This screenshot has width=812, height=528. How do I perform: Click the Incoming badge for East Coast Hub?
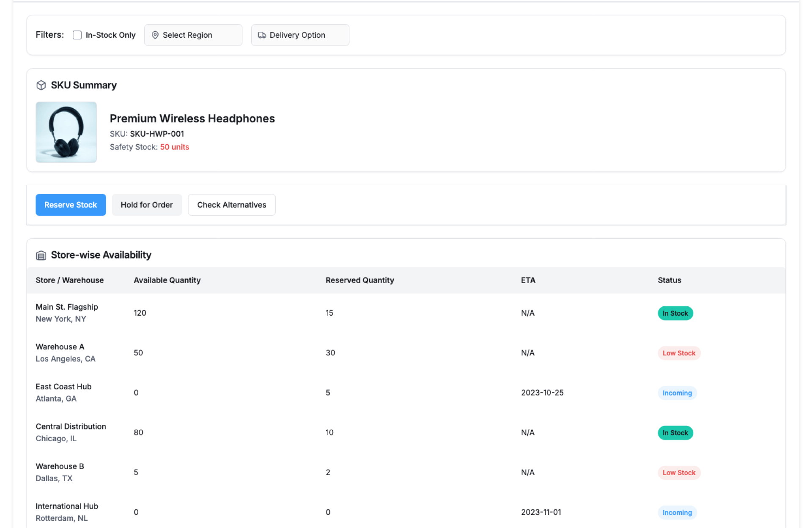pos(677,393)
